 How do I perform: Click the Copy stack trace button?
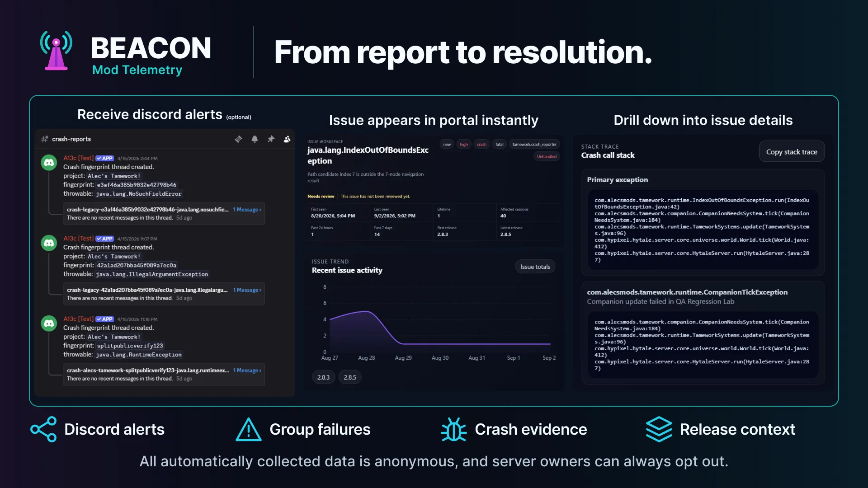click(x=792, y=152)
